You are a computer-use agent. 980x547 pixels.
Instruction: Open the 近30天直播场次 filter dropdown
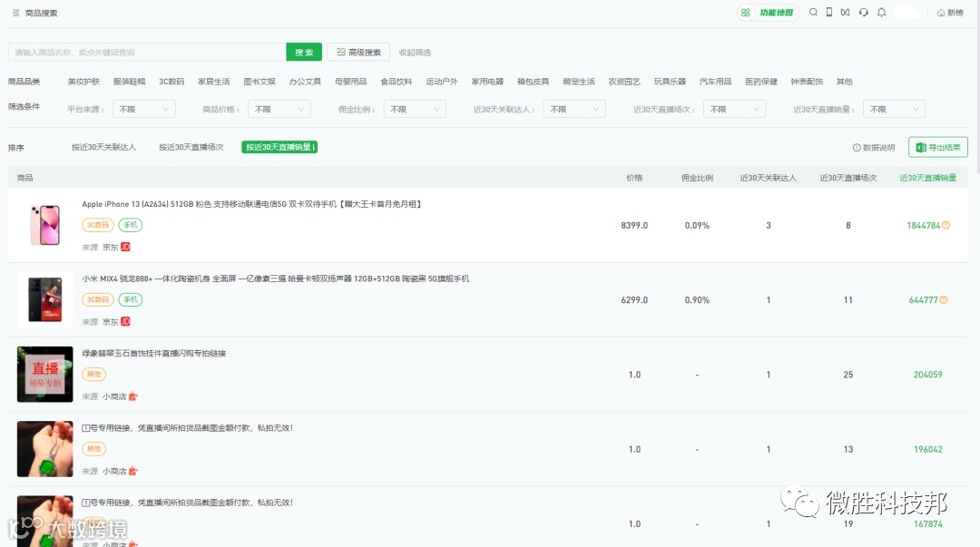click(734, 110)
